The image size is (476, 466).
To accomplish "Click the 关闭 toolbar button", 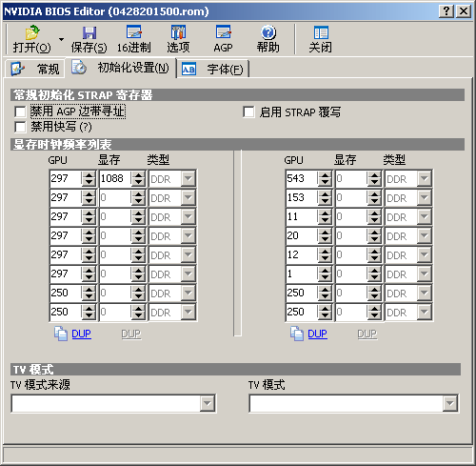I will (x=321, y=39).
